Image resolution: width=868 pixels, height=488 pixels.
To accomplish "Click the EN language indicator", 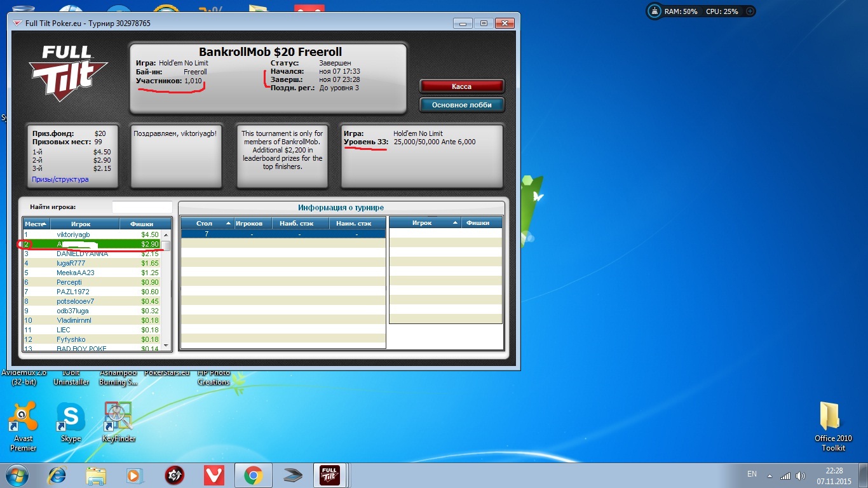I will (x=752, y=474).
